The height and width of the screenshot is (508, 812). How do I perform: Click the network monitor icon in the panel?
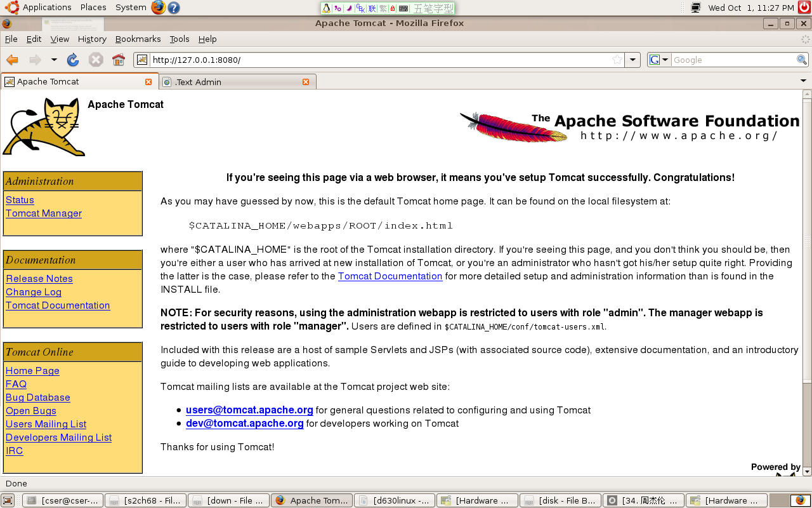tap(696, 8)
